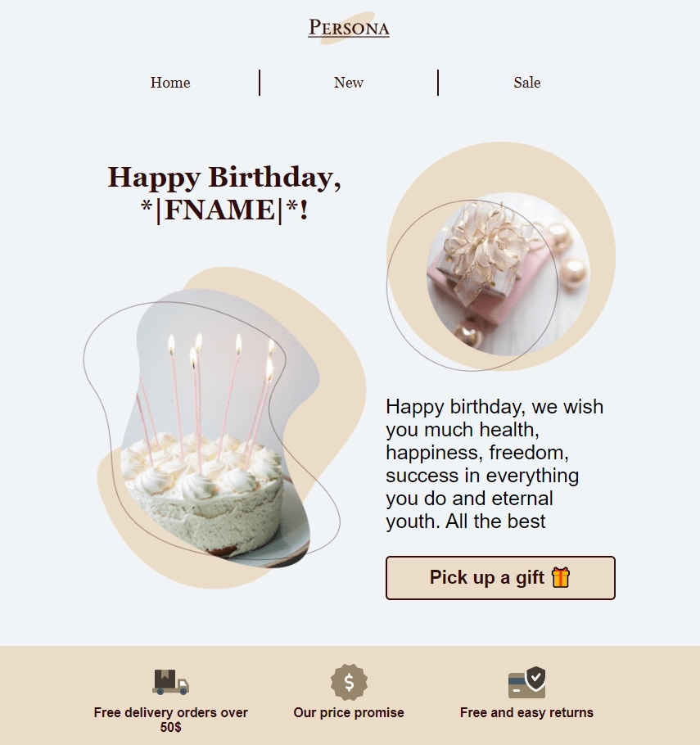Open the Home menu link
The height and width of the screenshot is (745, 700).
(170, 83)
